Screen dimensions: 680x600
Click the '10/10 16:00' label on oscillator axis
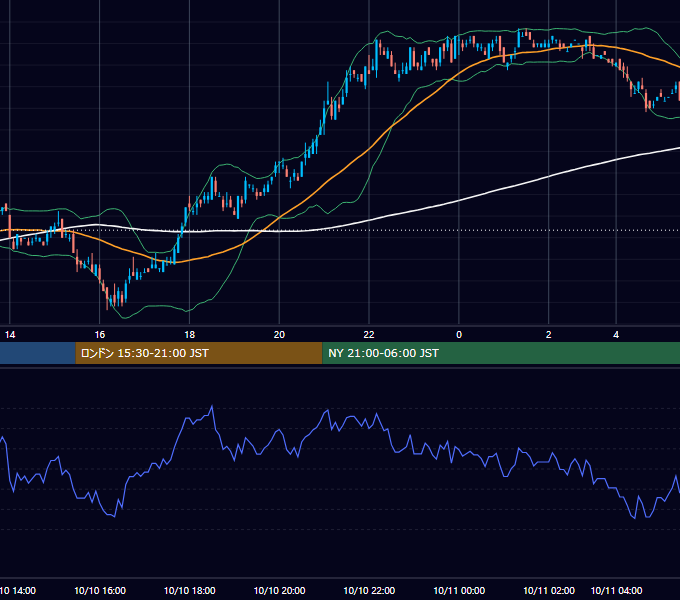coord(100,590)
